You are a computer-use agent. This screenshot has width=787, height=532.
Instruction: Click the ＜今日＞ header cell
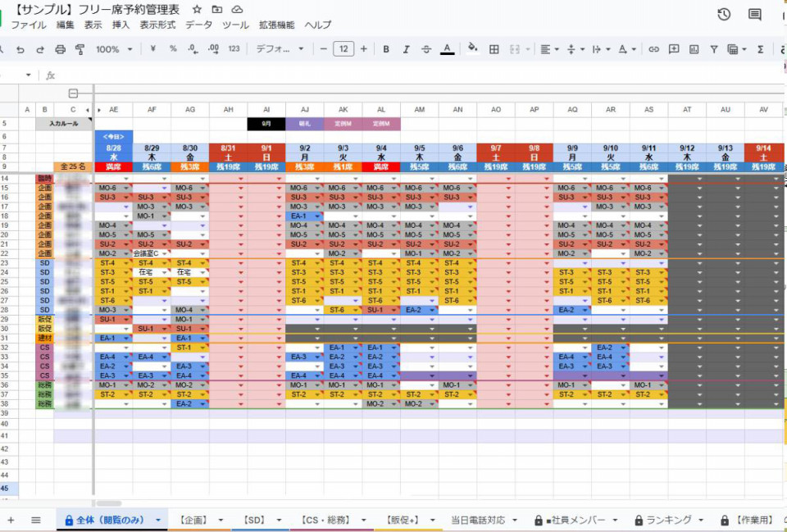pos(113,137)
